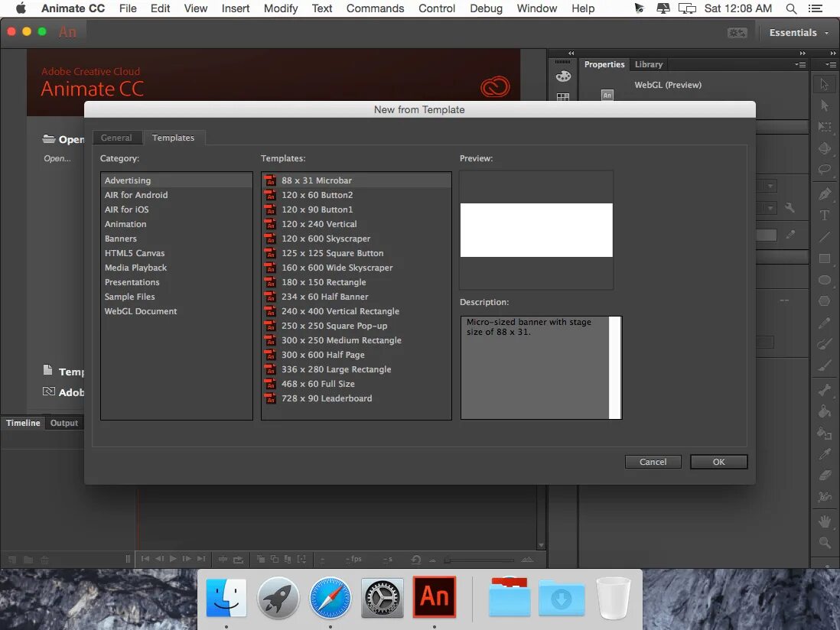Select the Paint Bucket tool
The image size is (840, 630).
[825, 411]
